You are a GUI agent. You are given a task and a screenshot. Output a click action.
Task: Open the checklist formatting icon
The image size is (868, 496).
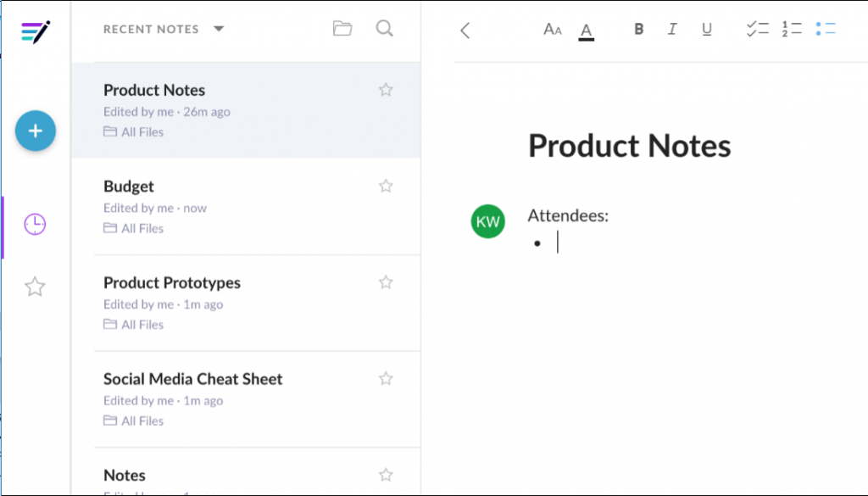tap(757, 29)
